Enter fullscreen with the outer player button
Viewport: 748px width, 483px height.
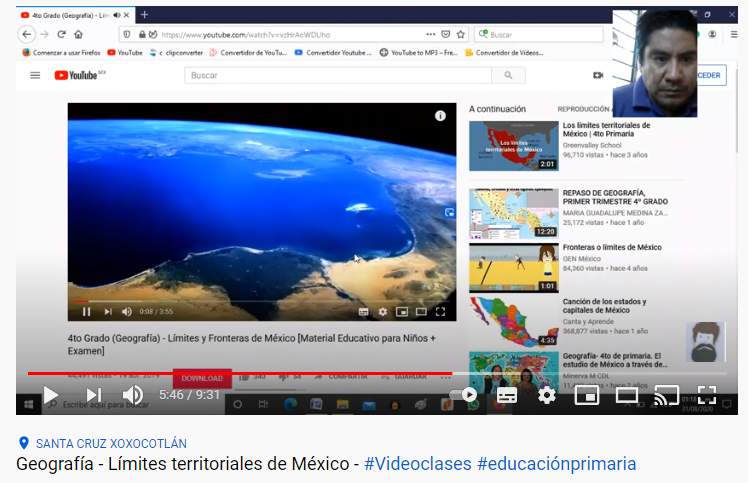[x=706, y=395]
